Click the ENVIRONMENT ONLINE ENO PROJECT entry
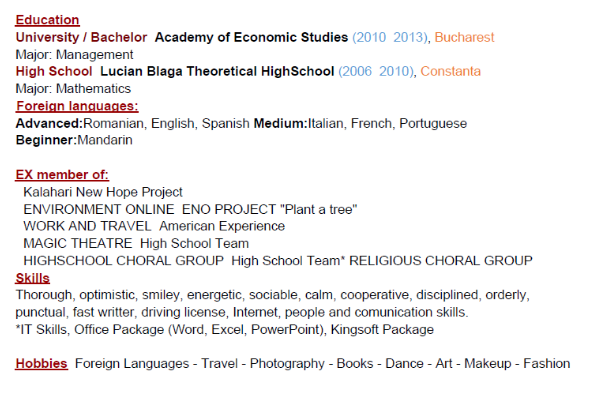592x399 pixels. click(190, 209)
